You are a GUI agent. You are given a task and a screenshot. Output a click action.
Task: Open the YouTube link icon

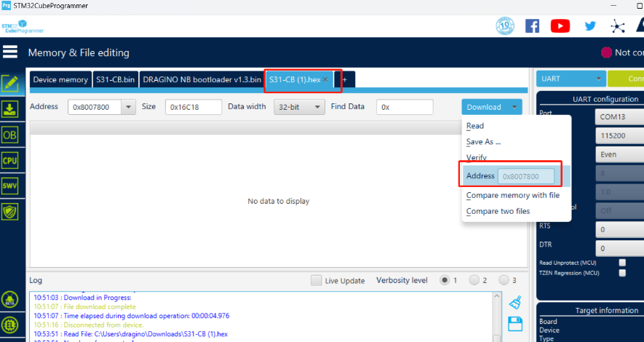coord(560,26)
